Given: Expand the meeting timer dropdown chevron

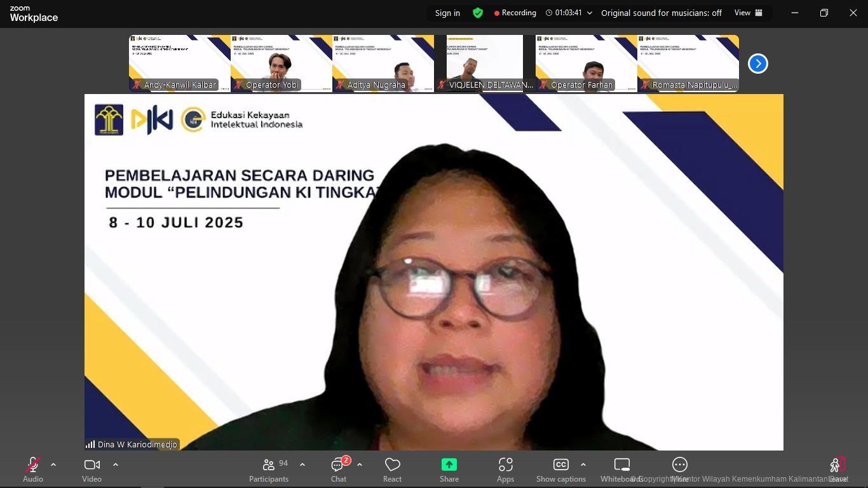Looking at the screenshot, I should pyautogui.click(x=590, y=13).
